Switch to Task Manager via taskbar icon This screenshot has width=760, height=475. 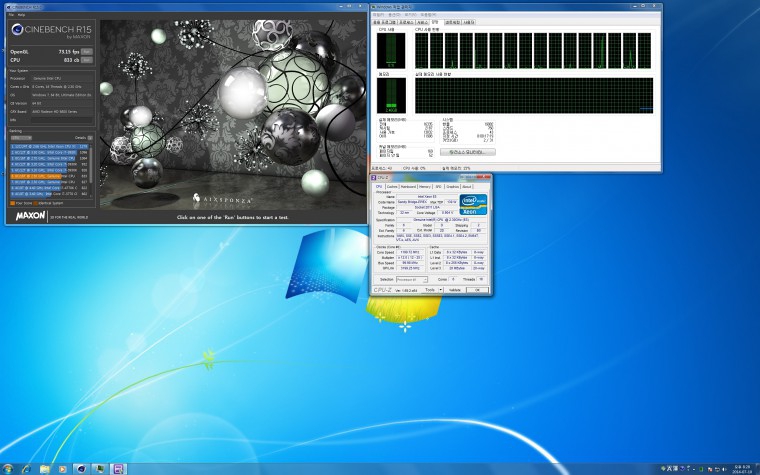click(x=99, y=469)
